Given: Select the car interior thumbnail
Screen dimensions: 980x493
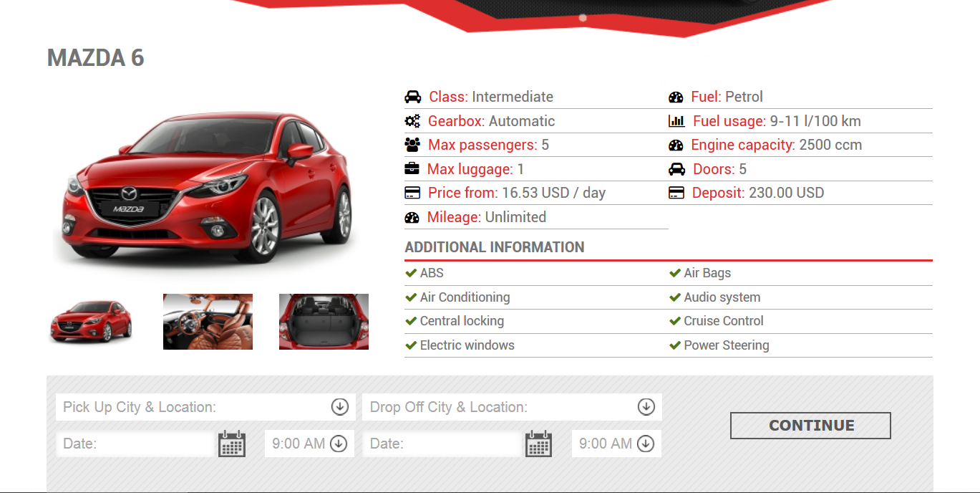Looking at the screenshot, I should click(208, 322).
